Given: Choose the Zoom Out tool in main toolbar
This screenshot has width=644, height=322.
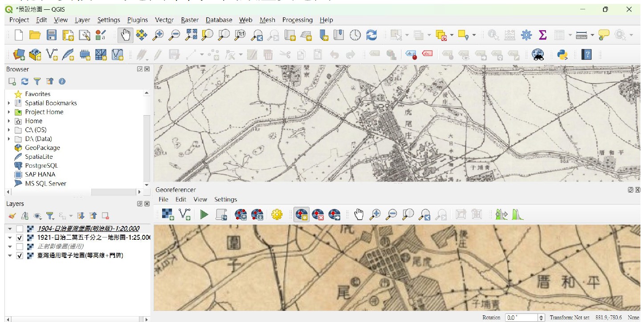Looking at the screenshot, I should (175, 35).
